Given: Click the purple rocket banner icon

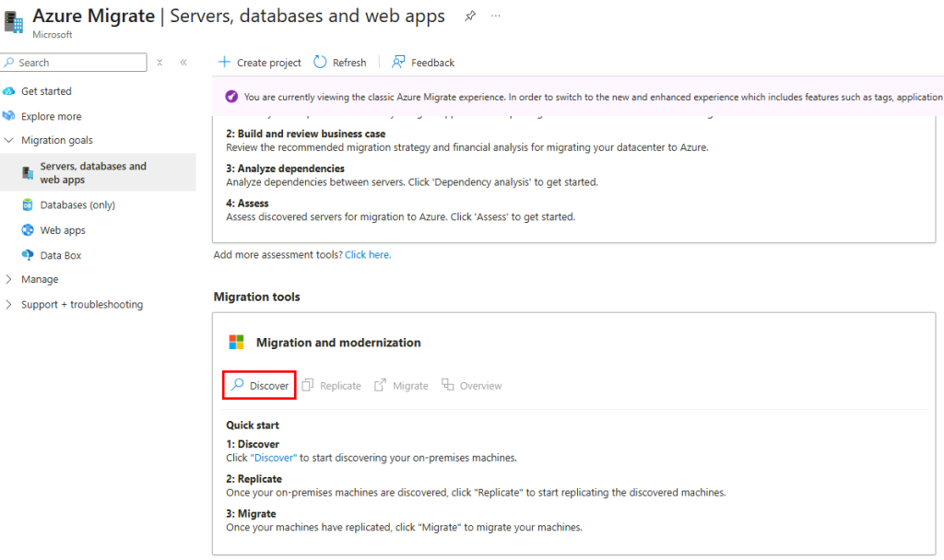Looking at the screenshot, I should click(x=231, y=96).
